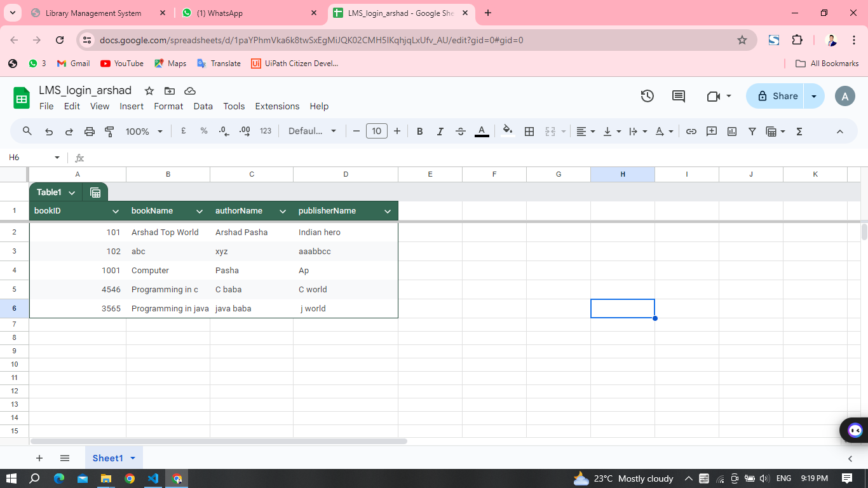The width and height of the screenshot is (868, 488).
Task: Click the functions sigma icon
Action: click(x=799, y=132)
